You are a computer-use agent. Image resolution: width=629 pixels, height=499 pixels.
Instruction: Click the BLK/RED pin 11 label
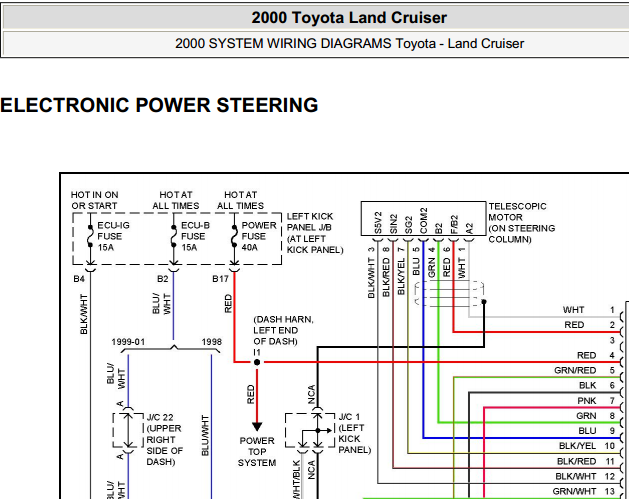tap(576, 461)
